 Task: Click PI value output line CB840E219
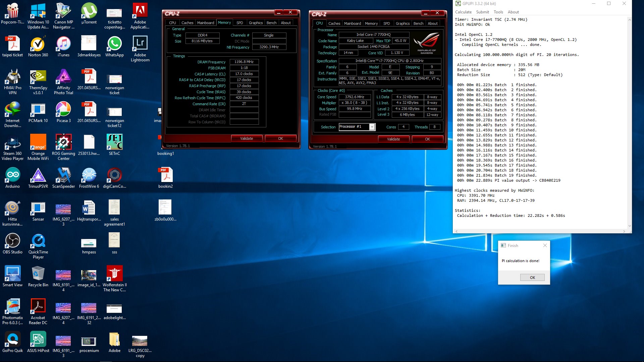[508, 180]
